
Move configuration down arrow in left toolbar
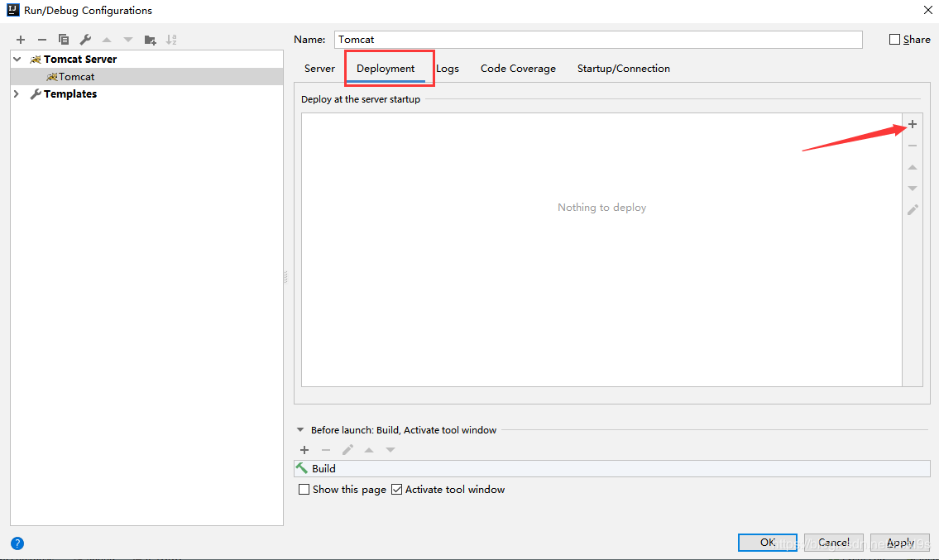tap(128, 40)
